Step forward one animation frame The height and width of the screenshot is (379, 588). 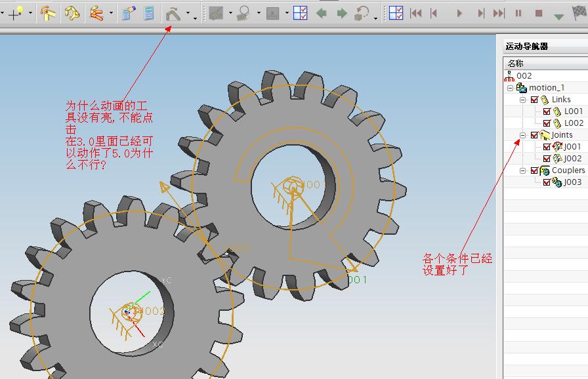click(481, 14)
